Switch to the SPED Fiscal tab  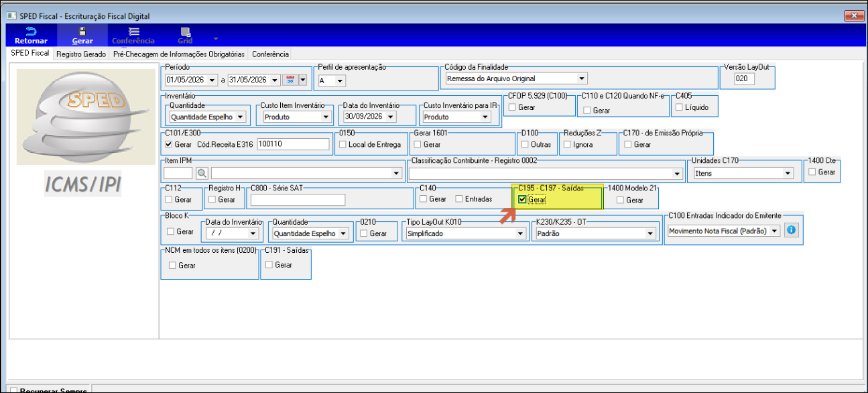point(30,53)
